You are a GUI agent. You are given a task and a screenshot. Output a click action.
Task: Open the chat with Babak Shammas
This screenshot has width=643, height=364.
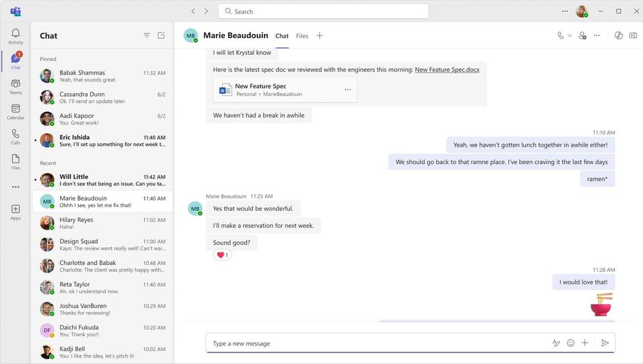click(x=102, y=76)
